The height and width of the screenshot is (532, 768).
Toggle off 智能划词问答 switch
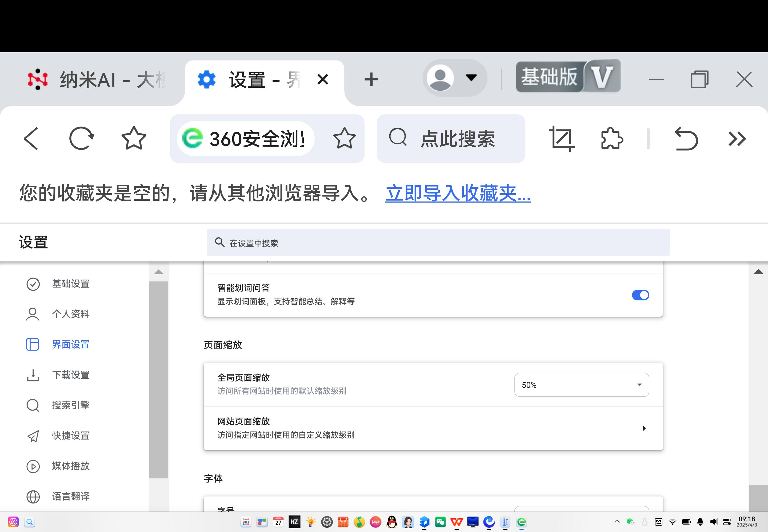(x=640, y=295)
